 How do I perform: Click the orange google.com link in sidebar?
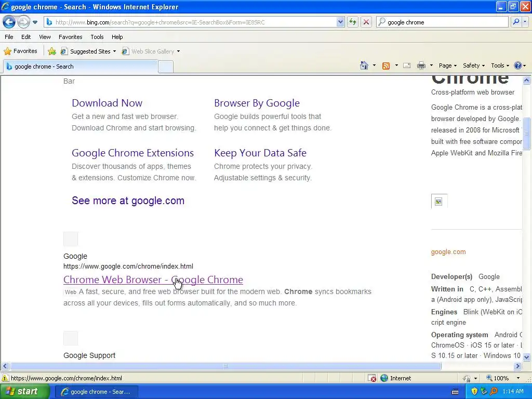tap(448, 252)
